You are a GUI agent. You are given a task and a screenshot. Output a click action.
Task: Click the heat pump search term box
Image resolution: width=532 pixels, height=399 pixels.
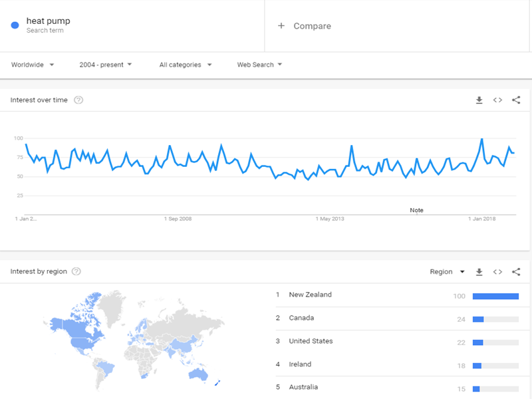pos(133,25)
